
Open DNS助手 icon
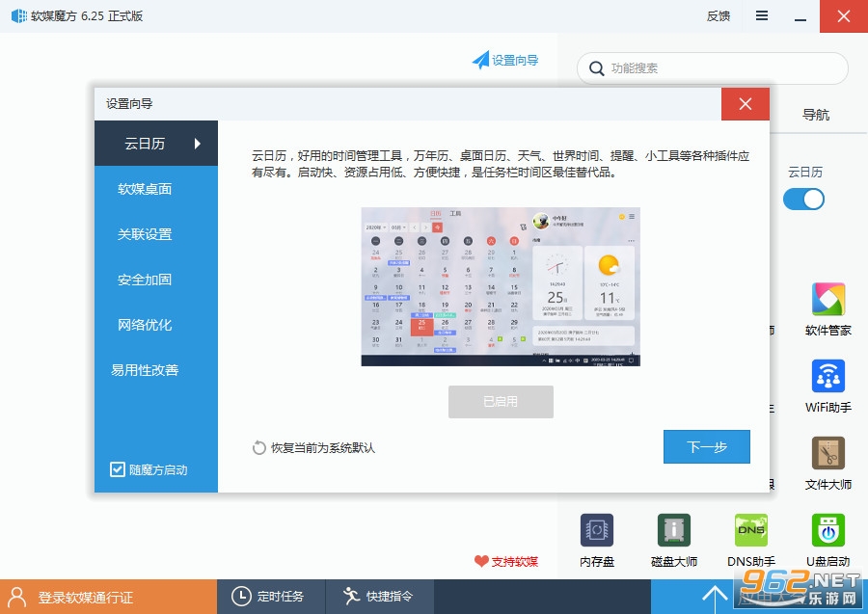(751, 530)
